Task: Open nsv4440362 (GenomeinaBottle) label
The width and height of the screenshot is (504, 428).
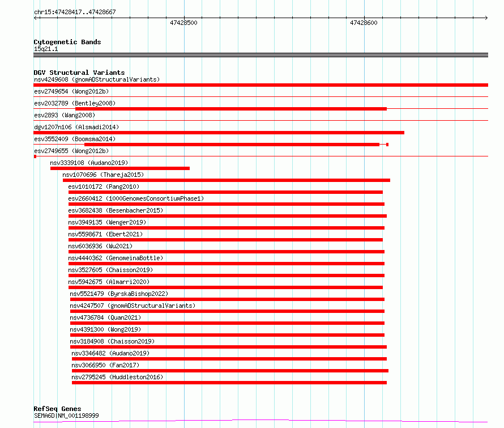Action: (116, 258)
